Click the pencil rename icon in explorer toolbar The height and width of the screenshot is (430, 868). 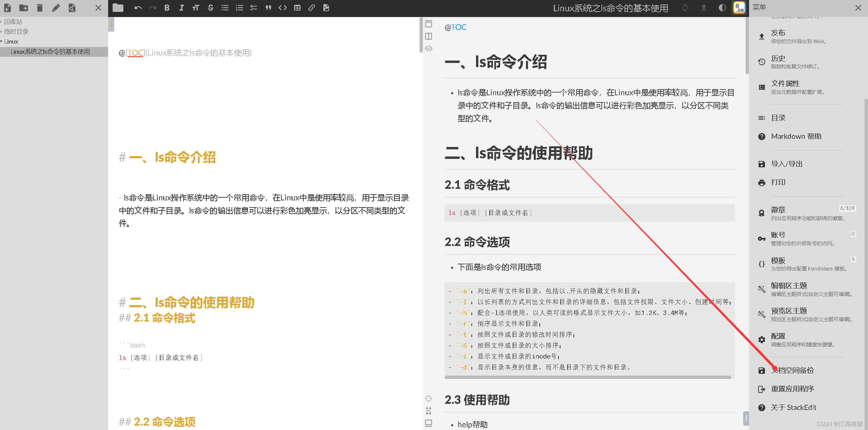(x=56, y=8)
